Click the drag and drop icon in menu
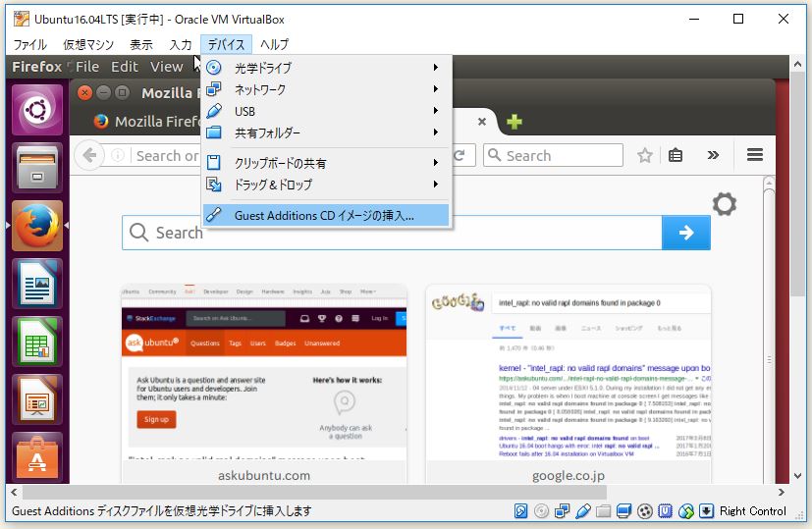Viewport: 812px width, 529px height. pyautogui.click(x=213, y=185)
